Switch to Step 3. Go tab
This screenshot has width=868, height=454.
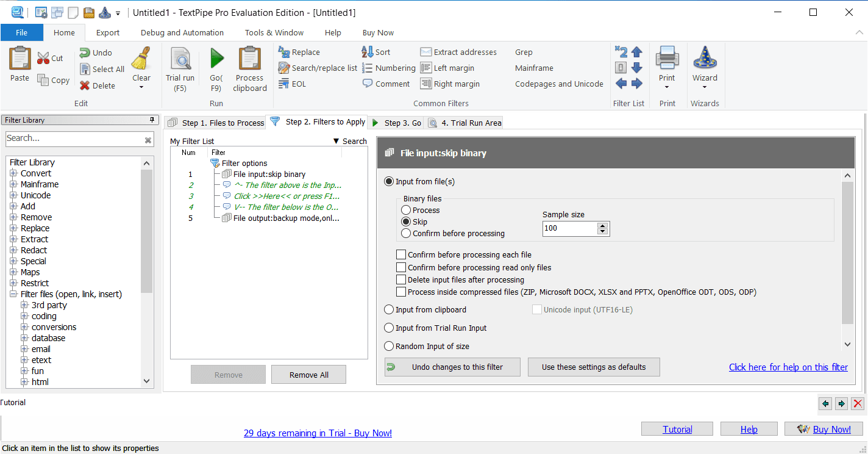click(396, 123)
